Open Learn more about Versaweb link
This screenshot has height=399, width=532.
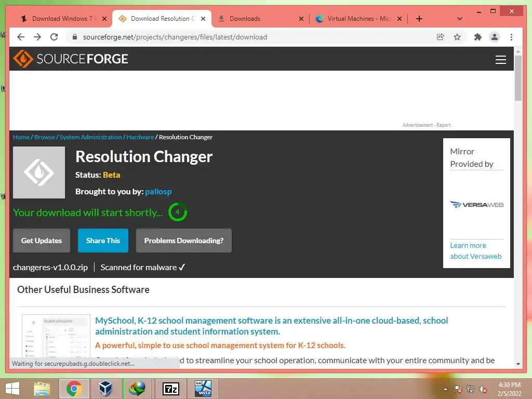[x=476, y=251]
